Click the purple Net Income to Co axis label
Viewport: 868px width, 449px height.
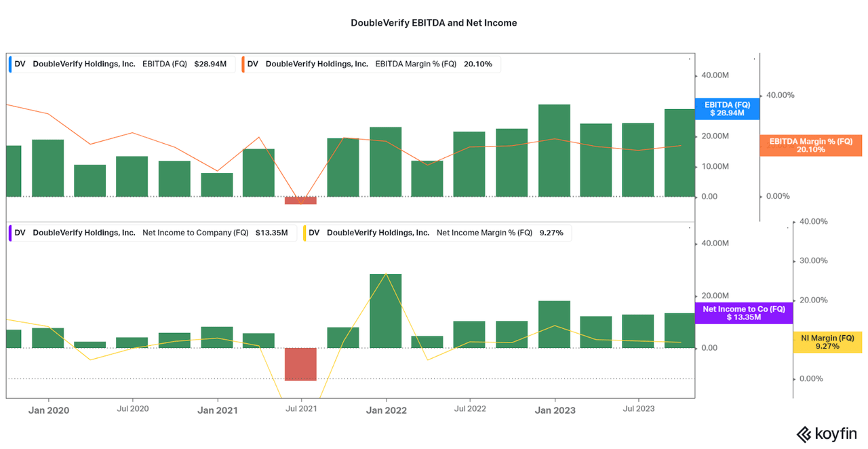pos(744,313)
